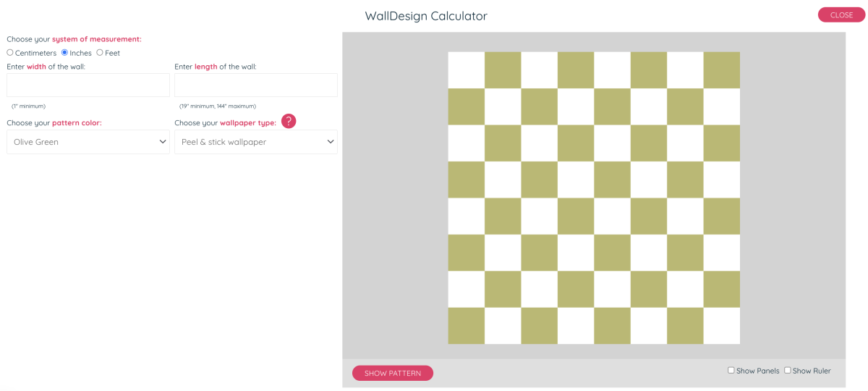
Task: Focus the wall width input field
Action: click(x=88, y=85)
